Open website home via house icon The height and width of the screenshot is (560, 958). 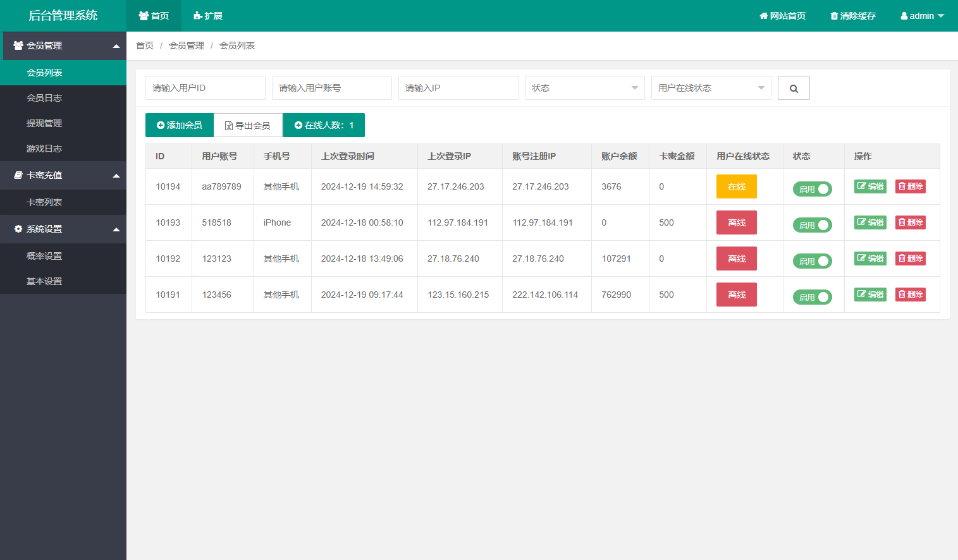tap(782, 16)
